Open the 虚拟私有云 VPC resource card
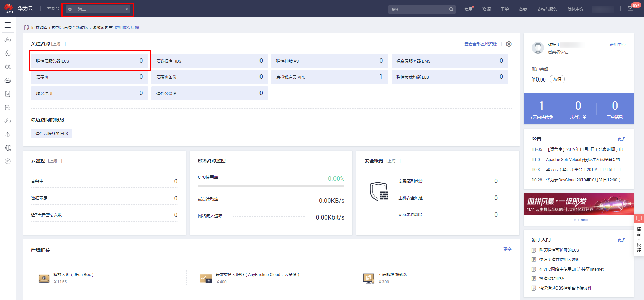Viewport: 644px width, 300px height. coord(330,77)
